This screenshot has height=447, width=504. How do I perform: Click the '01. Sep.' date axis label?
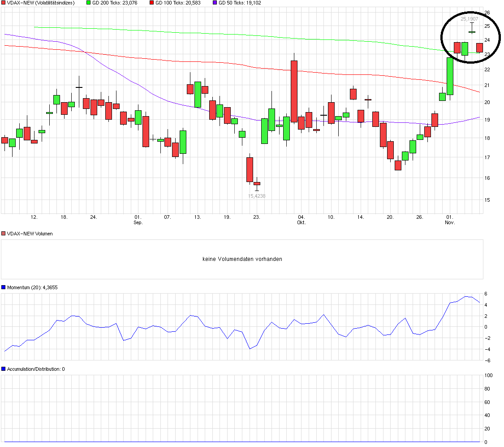(x=138, y=220)
